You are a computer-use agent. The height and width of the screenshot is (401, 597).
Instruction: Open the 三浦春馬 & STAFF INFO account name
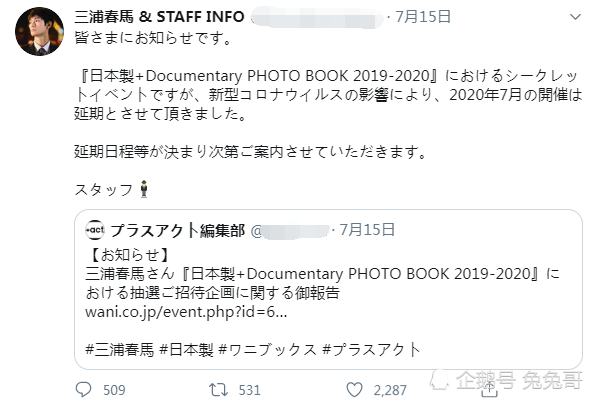point(159,17)
